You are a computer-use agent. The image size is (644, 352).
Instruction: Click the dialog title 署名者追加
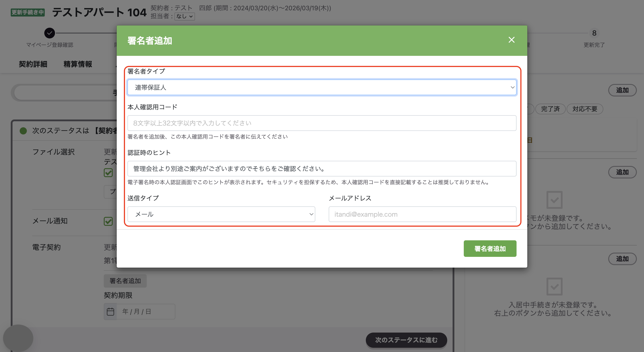150,41
